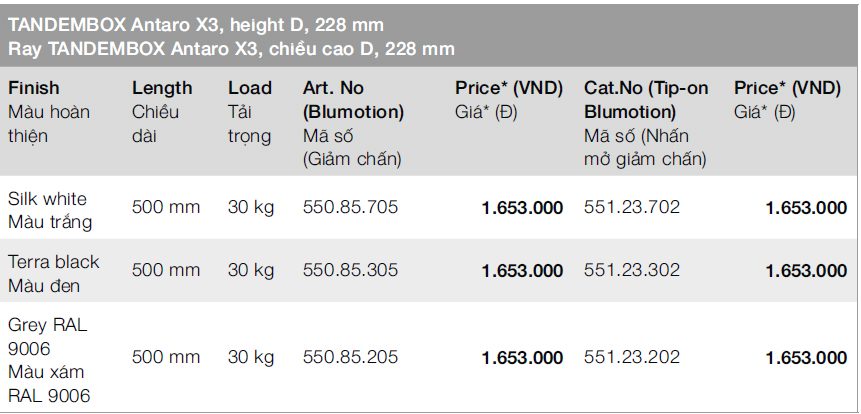This screenshot has height=414, width=861.
Task: Click article number 550.85.205
Action: point(350,357)
